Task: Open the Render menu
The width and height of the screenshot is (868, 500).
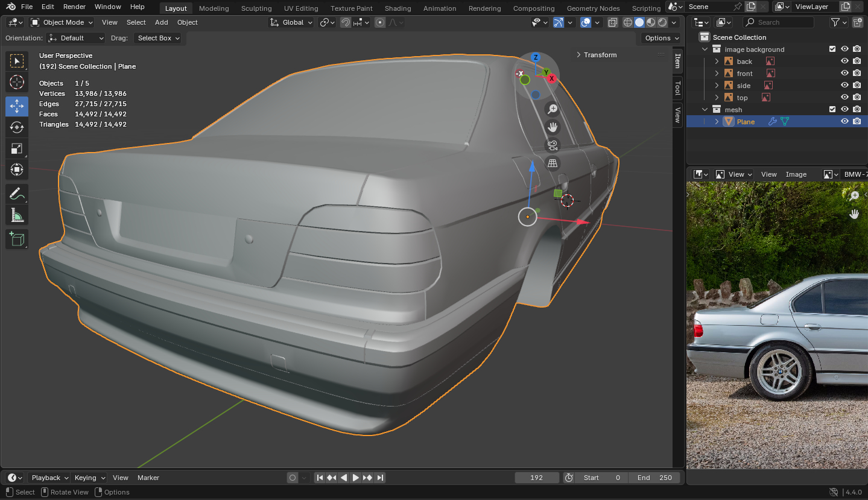Action: tap(74, 7)
